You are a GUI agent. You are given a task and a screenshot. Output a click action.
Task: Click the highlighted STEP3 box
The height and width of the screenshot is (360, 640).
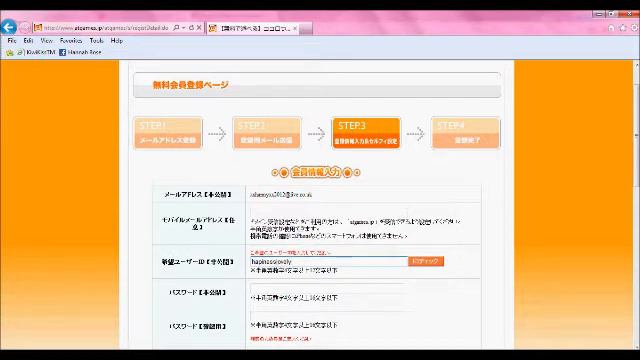(x=366, y=133)
